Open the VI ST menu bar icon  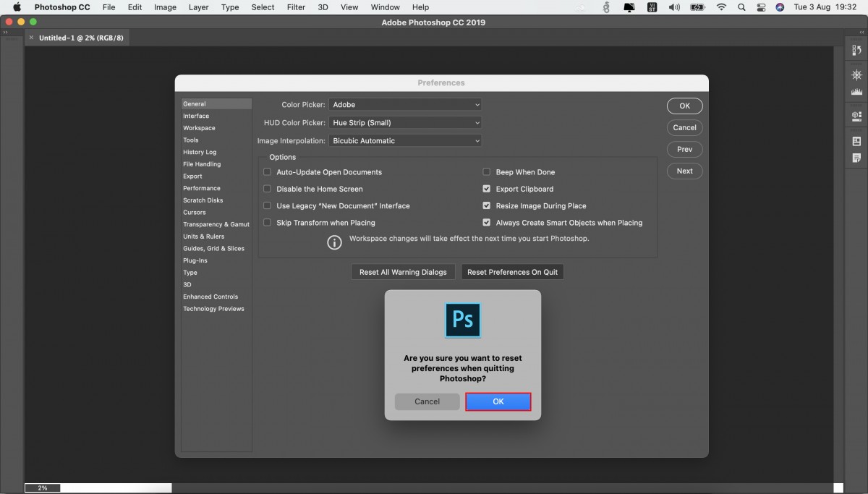(x=652, y=7)
